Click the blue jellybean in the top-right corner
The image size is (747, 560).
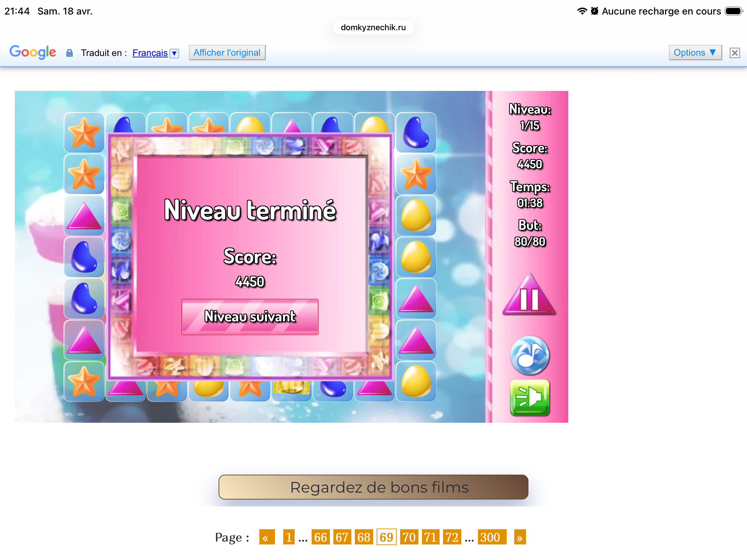(416, 133)
